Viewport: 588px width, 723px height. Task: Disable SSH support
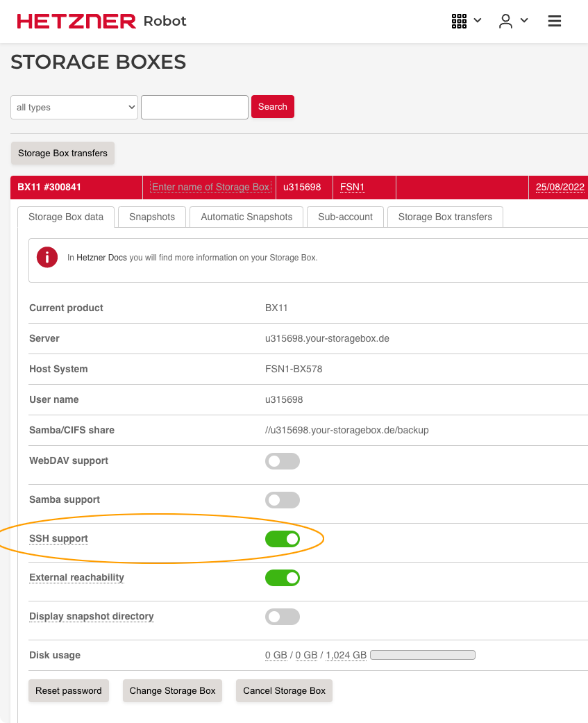(x=283, y=538)
